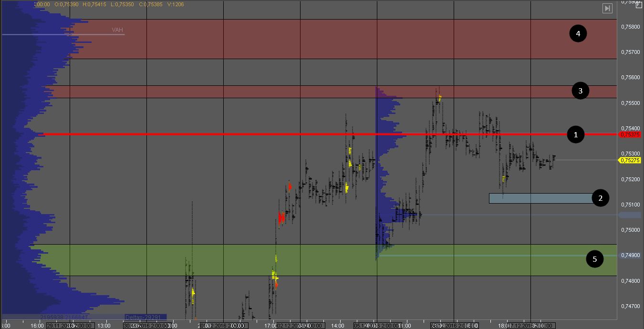Select black circle marker number 2
Image resolution: width=644 pixels, height=329 pixels.
click(x=601, y=198)
